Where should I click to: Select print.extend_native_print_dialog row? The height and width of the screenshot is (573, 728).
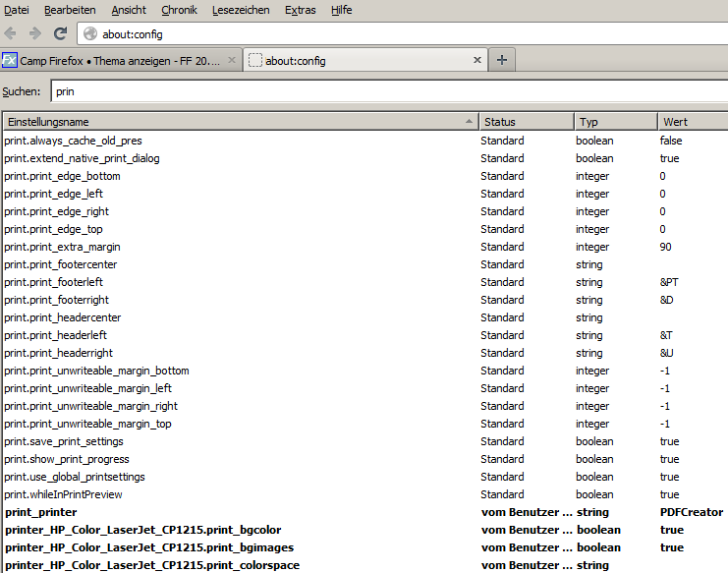coord(365,158)
